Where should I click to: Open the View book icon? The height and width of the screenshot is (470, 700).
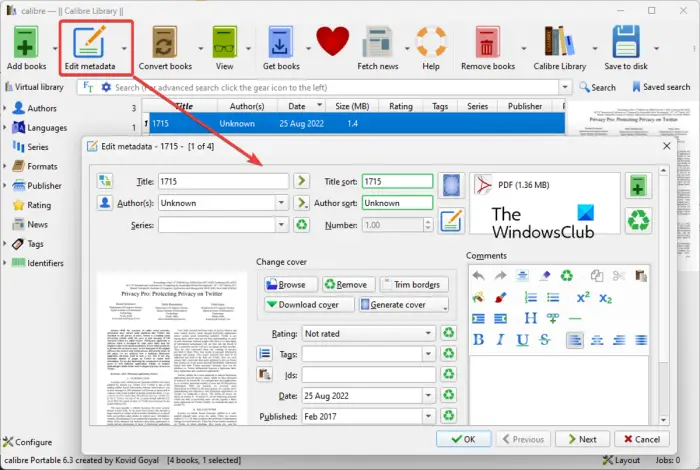[224, 42]
